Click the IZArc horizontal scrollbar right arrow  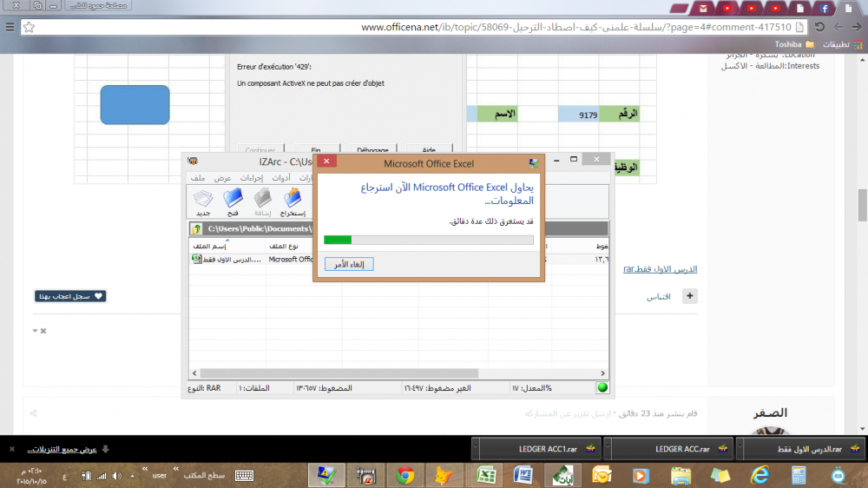(603, 373)
